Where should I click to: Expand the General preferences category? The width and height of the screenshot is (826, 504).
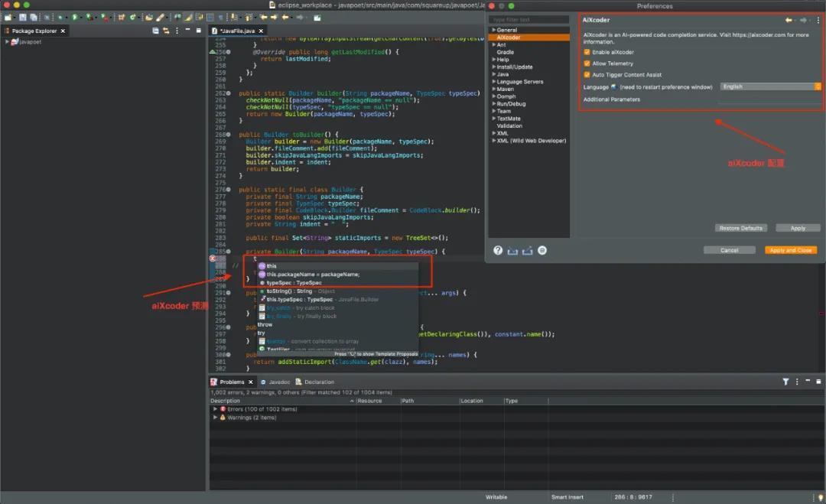(493, 30)
